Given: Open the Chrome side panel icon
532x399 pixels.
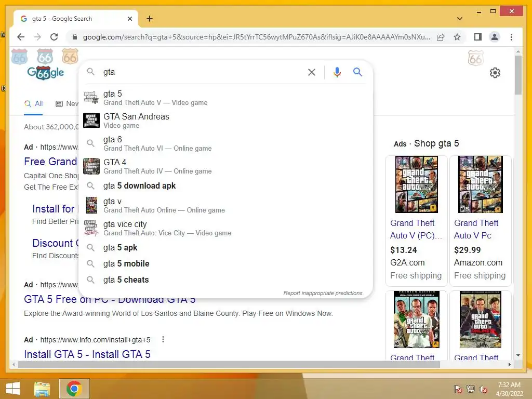Looking at the screenshot, I should 478,37.
